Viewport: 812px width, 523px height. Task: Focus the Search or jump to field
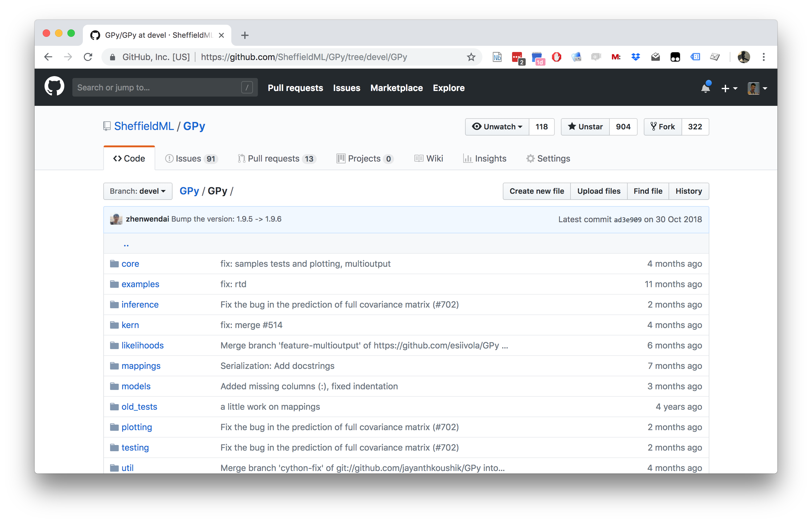(158, 88)
